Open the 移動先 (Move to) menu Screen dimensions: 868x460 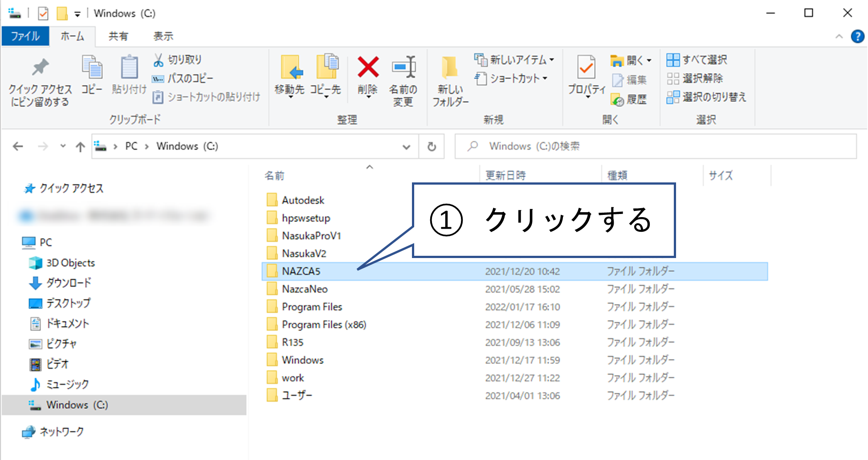[289, 77]
